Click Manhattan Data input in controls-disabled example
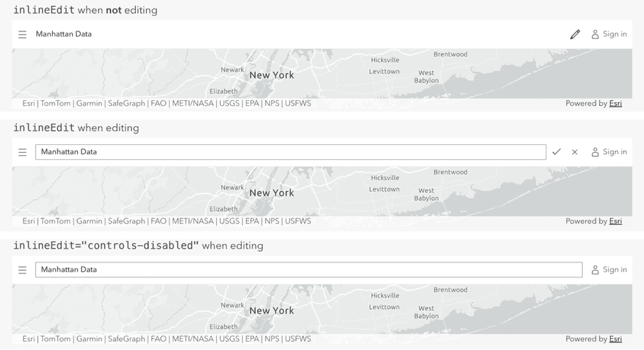This screenshot has width=644, height=350. pos(308,270)
